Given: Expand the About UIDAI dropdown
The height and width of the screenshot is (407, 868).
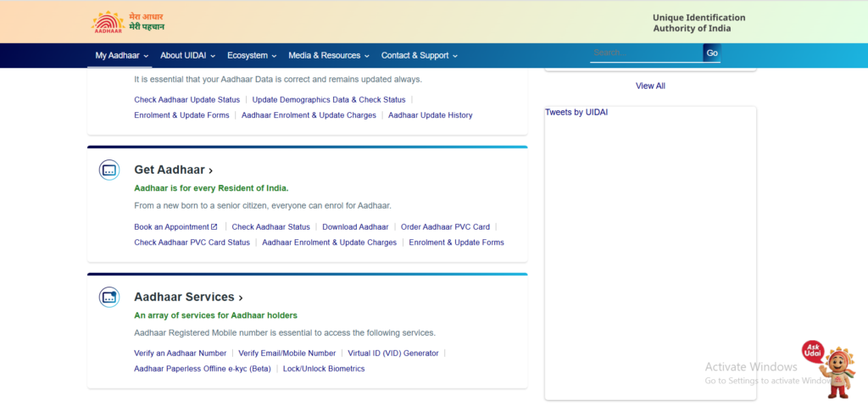Looking at the screenshot, I should pyautogui.click(x=187, y=55).
